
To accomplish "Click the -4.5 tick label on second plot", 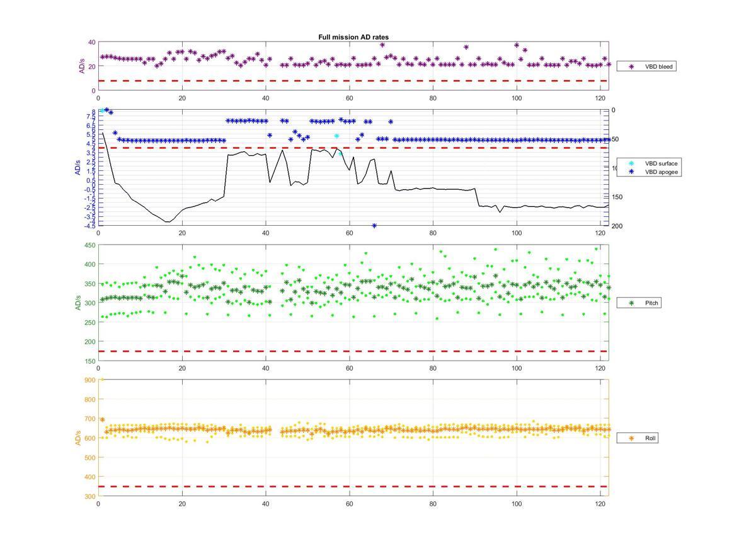I will click(x=90, y=225).
